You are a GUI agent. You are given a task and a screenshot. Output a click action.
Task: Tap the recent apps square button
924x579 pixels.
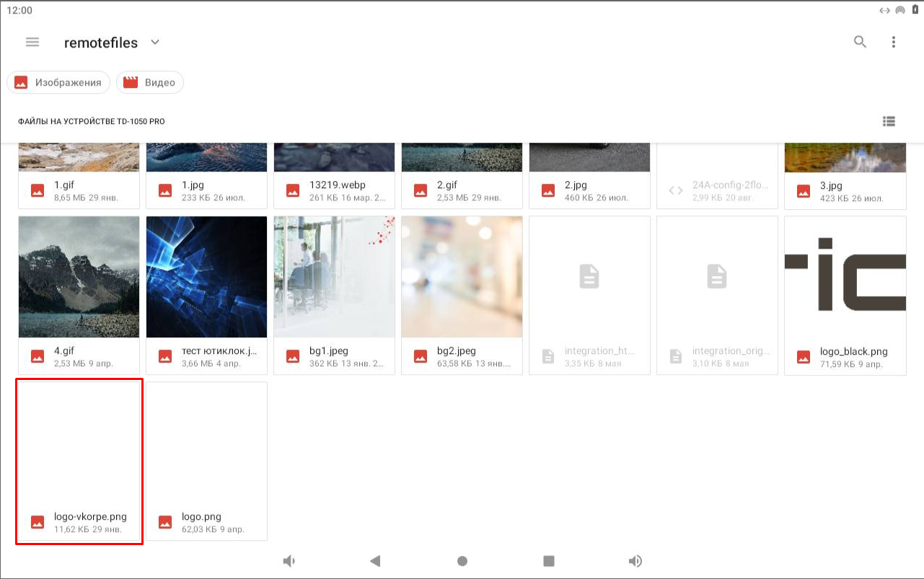coord(549,561)
